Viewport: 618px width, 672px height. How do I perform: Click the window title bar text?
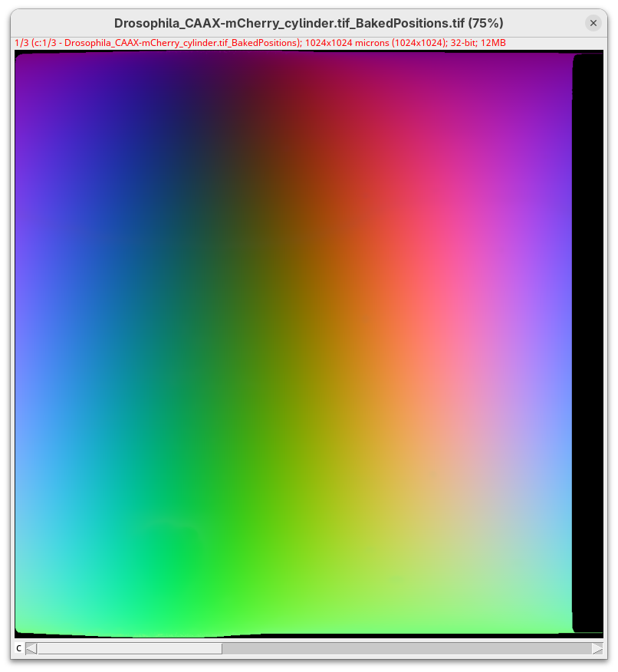pos(308,23)
